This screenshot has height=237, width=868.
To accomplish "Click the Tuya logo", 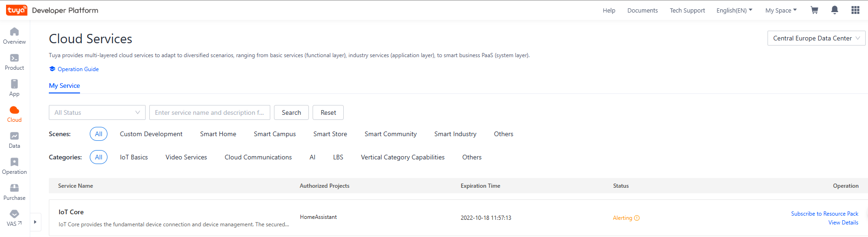I will [x=17, y=10].
